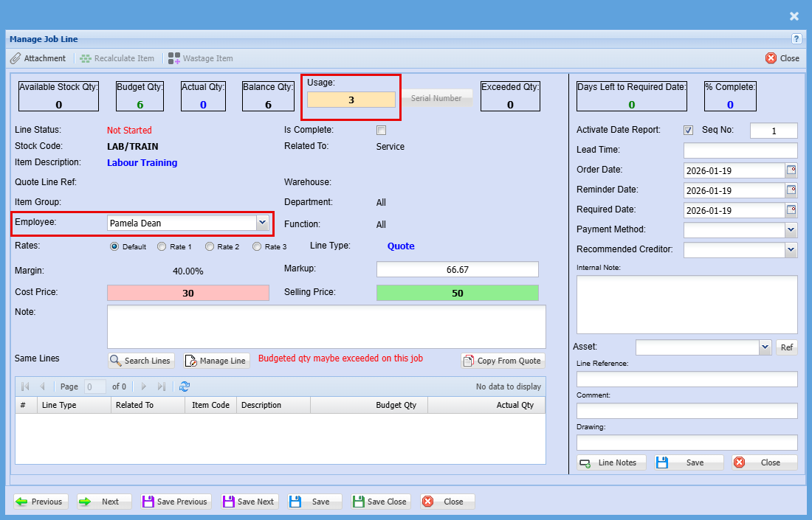The image size is (812, 520).
Task: Uncheck Activate Date Report checkbox
Action: point(689,131)
